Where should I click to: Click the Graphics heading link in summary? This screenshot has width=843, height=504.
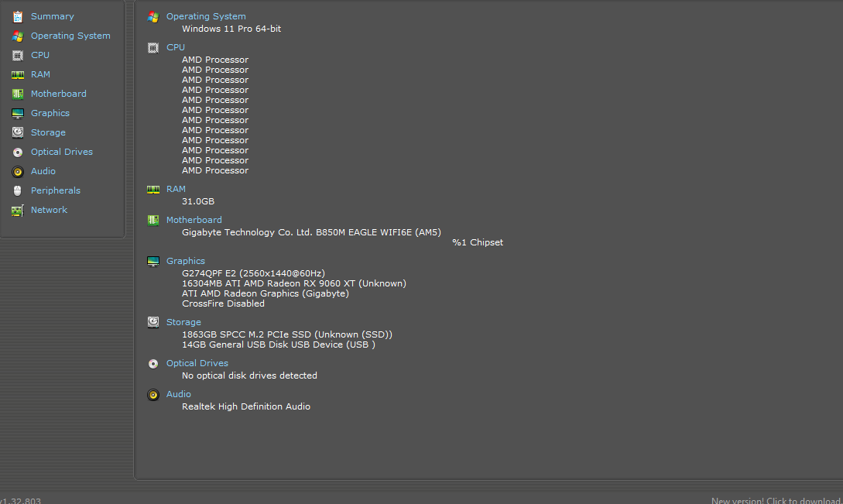pos(186,262)
